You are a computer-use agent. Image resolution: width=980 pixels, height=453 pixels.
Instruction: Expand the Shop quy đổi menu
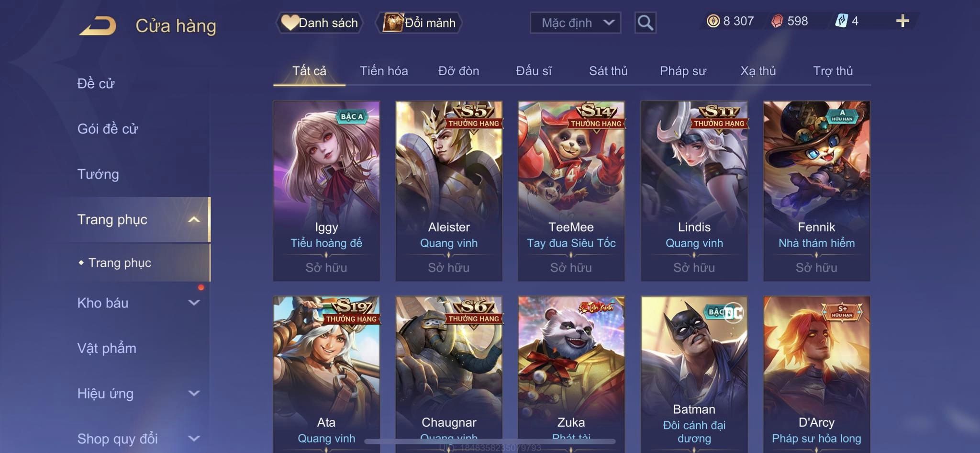(194, 439)
